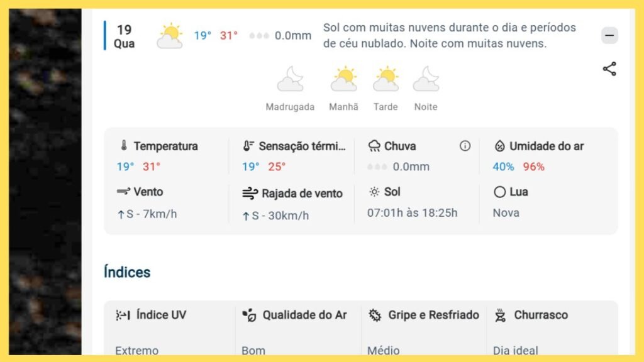Image resolution: width=644 pixels, height=362 pixels.
Task: Click the 19 Qua date label
Action: pyautogui.click(x=124, y=36)
